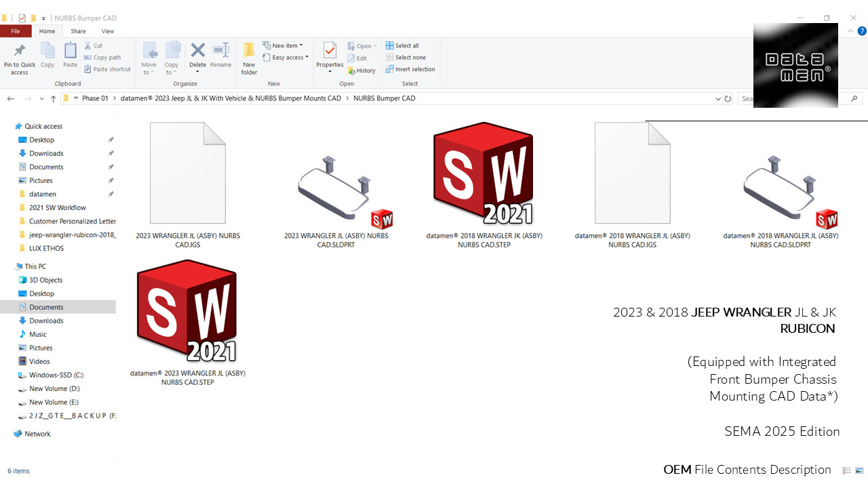
Task: Click the Copy path command
Action: point(102,58)
